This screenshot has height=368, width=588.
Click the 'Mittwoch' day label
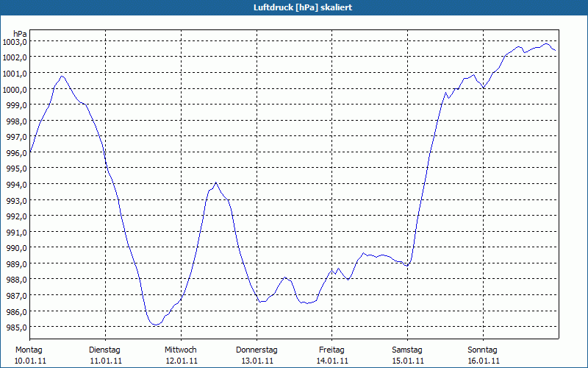click(181, 350)
